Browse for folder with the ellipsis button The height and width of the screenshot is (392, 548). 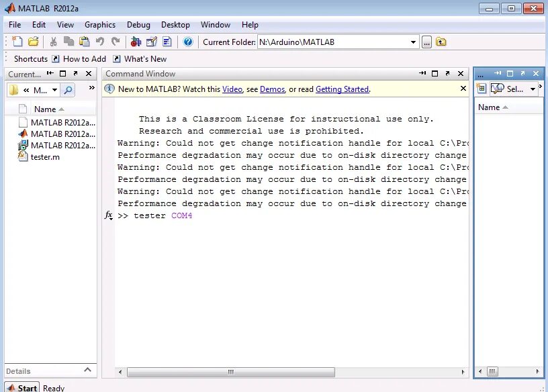pyautogui.click(x=426, y=42)
